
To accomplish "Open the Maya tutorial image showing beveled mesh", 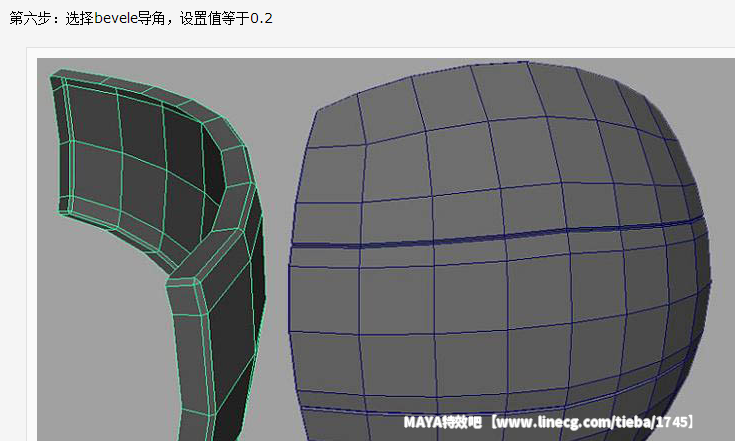I will [x=386, y=249].
